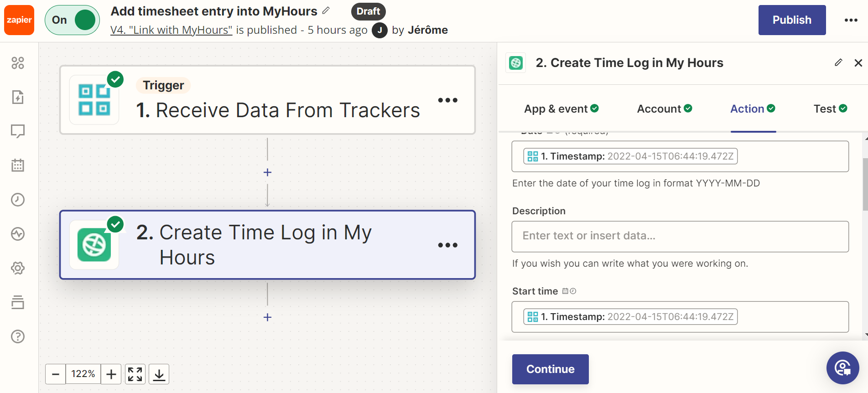This screenshot has width=868, height=393.
Task: Open the activity status icon in sidebar
Action: [18, 234]
